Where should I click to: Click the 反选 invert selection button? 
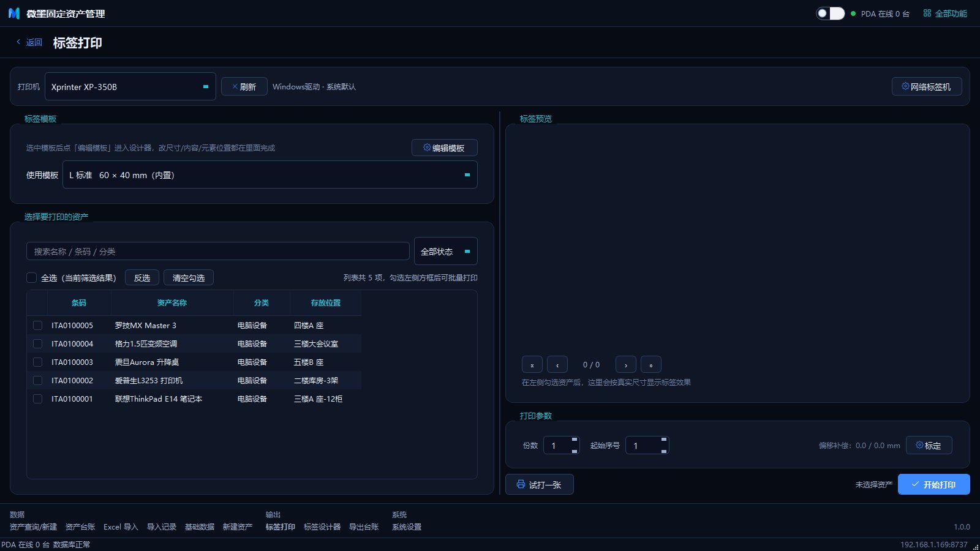[142, 277]
